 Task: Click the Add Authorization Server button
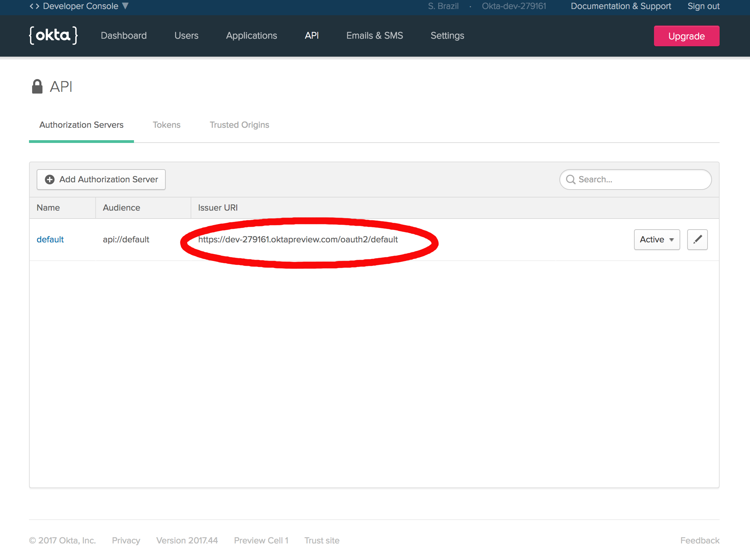point(101,180)
